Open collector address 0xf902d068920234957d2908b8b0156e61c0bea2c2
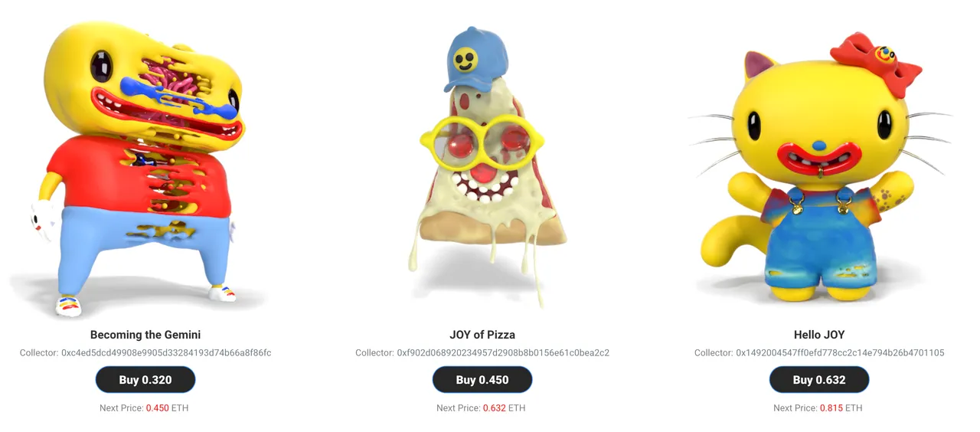 coord(503,353)
